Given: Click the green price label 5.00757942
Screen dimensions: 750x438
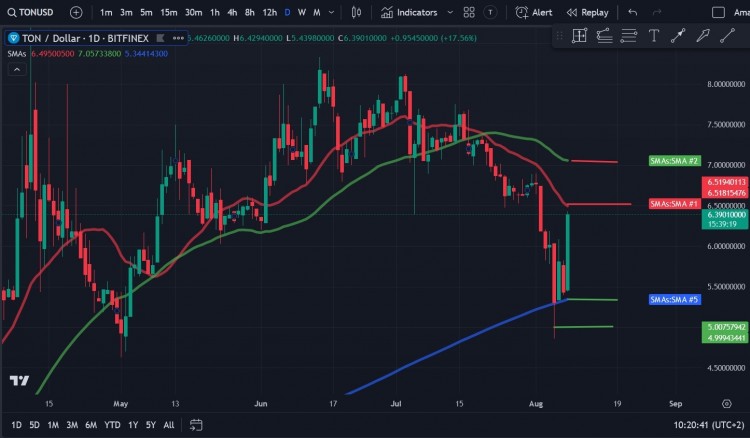Looking at the screenshot, I should 725,327.
